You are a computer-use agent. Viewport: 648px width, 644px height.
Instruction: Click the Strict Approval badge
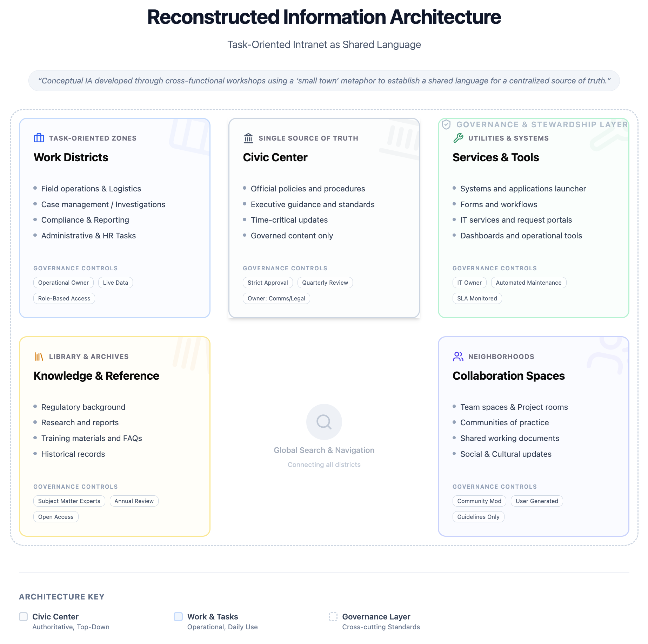click(267, 283)
